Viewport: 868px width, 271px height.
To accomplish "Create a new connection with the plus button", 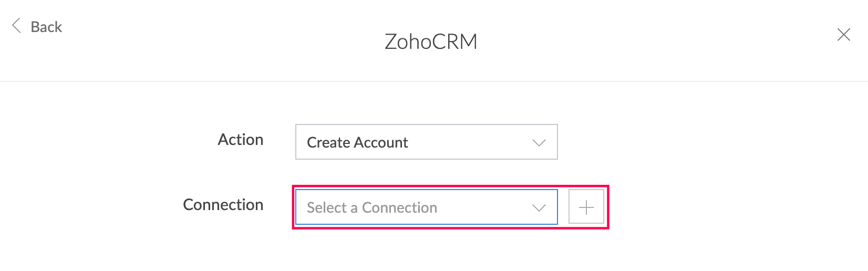I will tap(586, 207).
